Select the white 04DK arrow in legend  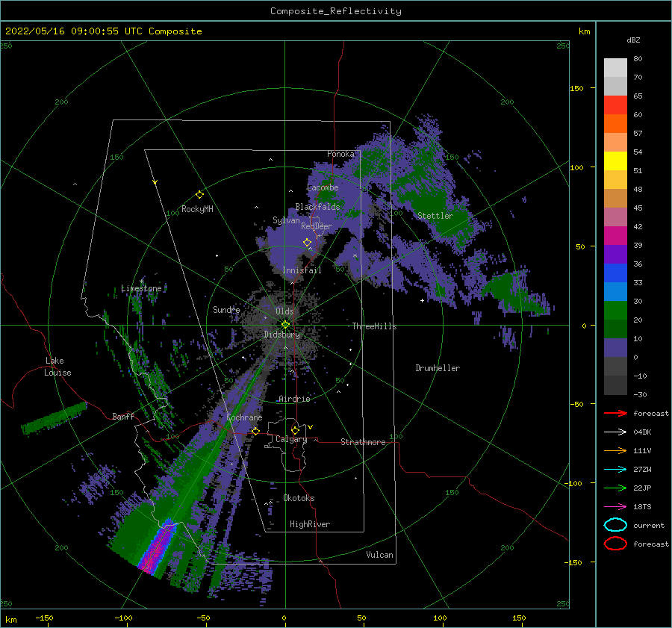pyautogui.click(x=615, y=432)
